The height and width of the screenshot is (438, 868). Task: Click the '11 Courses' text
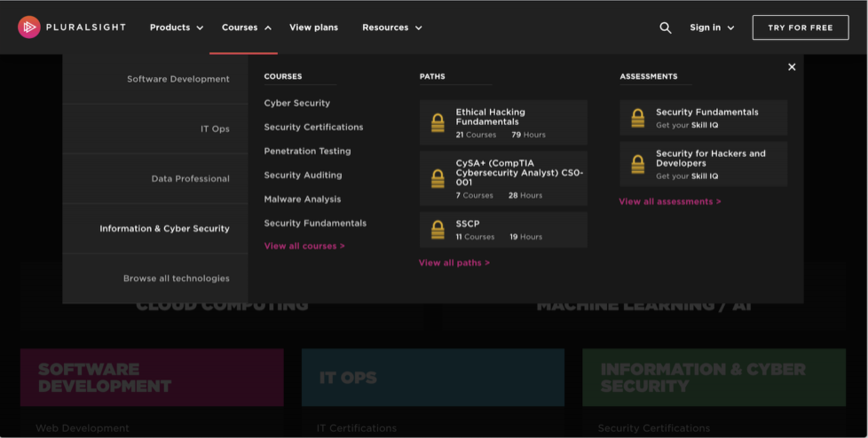[475, 237]
